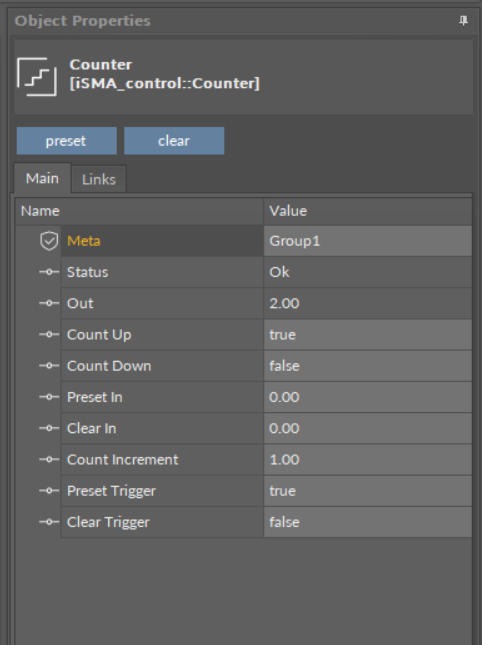The height and width of the screenshot is (645, 482).
Task: Click the slot icon beside Status
Action: pos(49,272)
